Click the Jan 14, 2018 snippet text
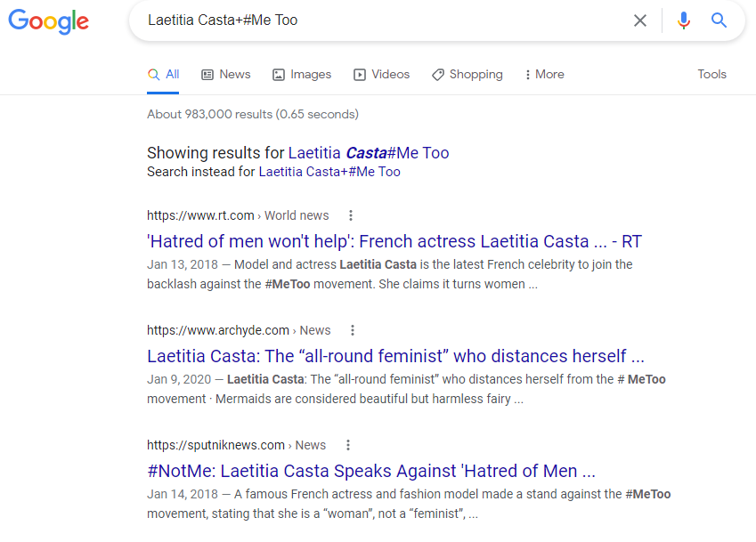 coord(409,504)
